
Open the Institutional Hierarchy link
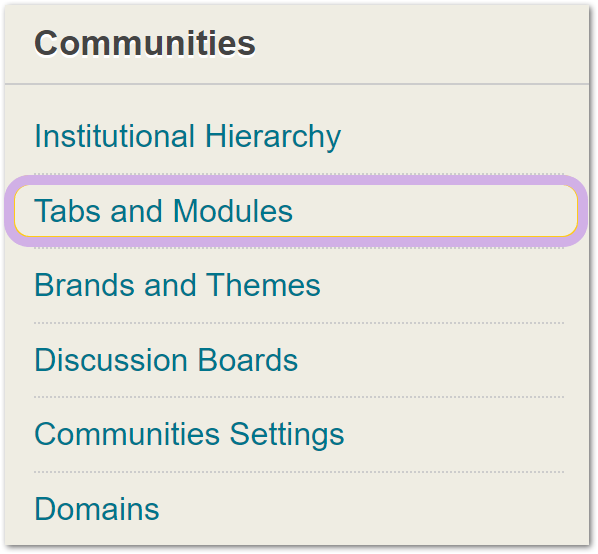(x=187, y=136)
